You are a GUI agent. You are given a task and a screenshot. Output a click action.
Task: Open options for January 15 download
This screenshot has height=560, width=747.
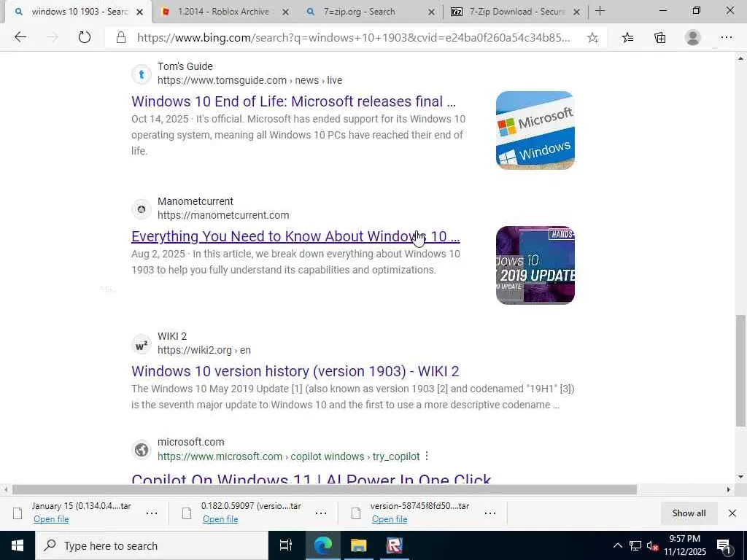pyautogui.click(x=152, y=513)
